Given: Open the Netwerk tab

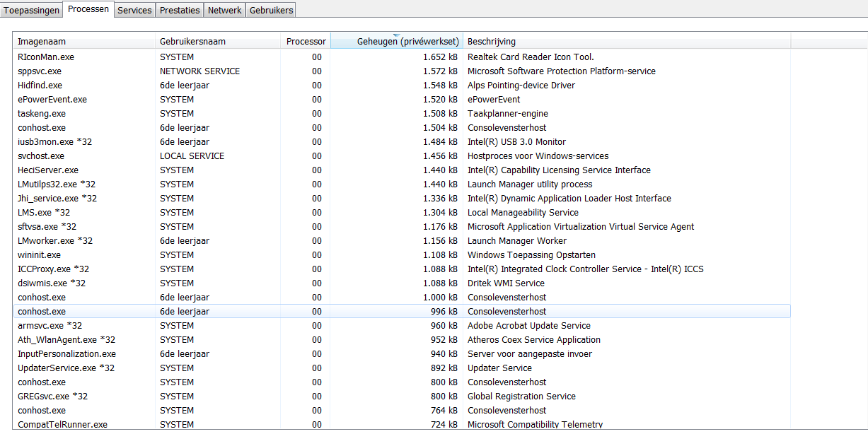Looking at the screenshot, I should 225,11.
